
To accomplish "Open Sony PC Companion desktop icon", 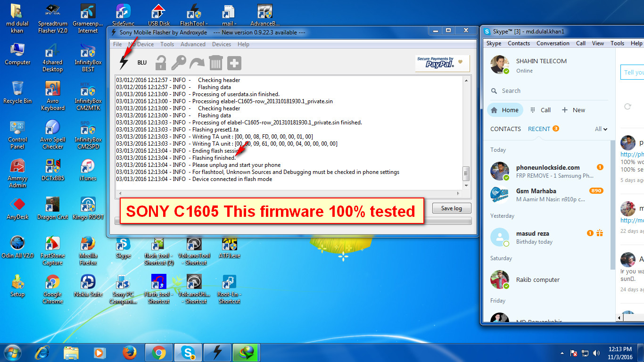I will 124,290.
